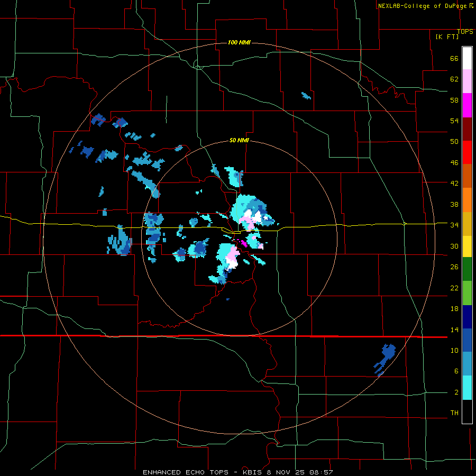Click the light blue 6 kft legend swatch
This screenshot has width=476, height=476.
click(467, 364)
